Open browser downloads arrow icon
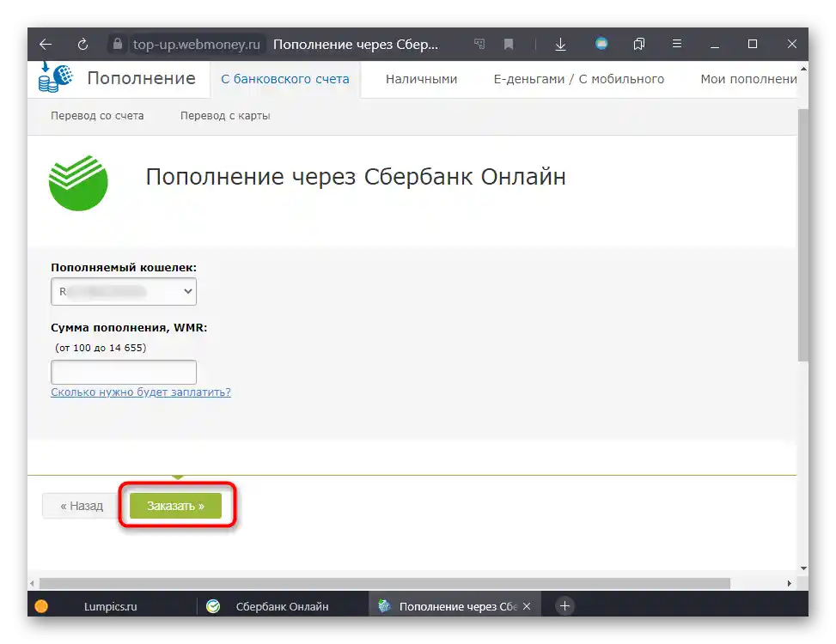The height and width of the screenshot is (644, 836). pyautogui.click(x=560, y=44)
